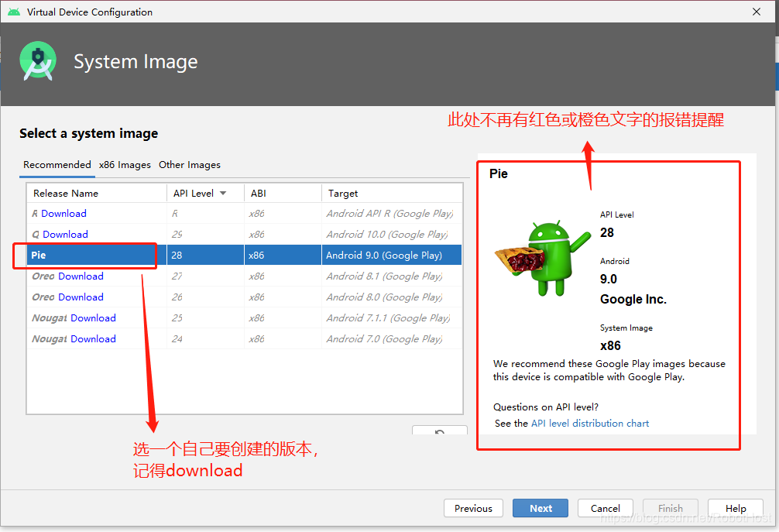Click the Previous button
This screenshot has height=532, width=779.
[x=473, y=508]
